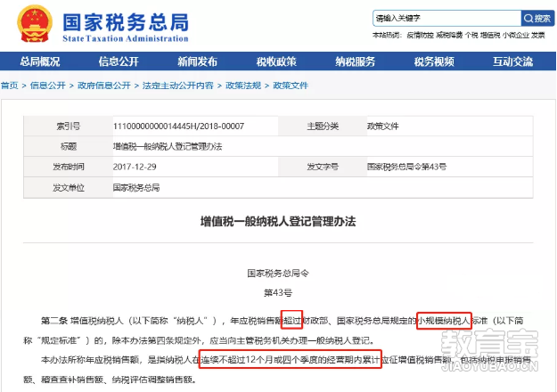Click the 政府信息公开 breadcrumb link
The height and width of the screenshot is (392, 557).
tap(104, 86)
